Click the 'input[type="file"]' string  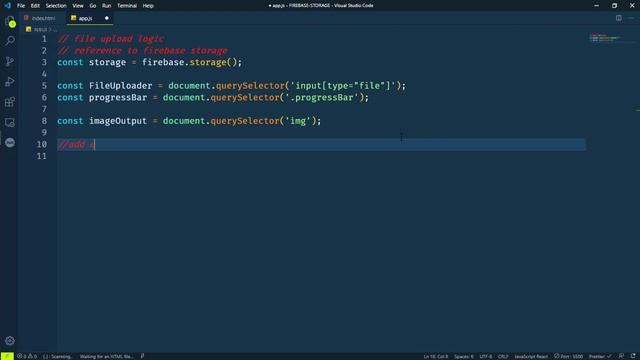click(x=343, y=86)
